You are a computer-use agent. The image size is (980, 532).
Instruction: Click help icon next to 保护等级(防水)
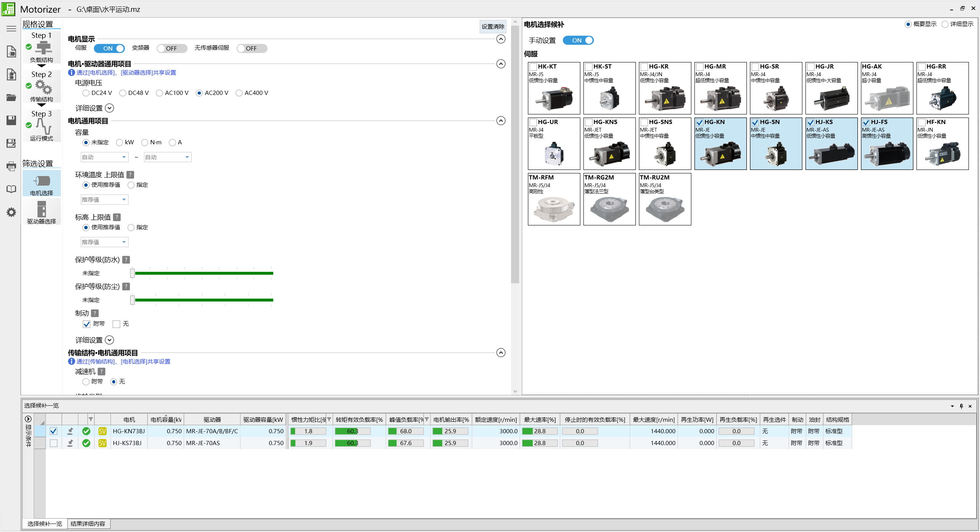[126, 260]
